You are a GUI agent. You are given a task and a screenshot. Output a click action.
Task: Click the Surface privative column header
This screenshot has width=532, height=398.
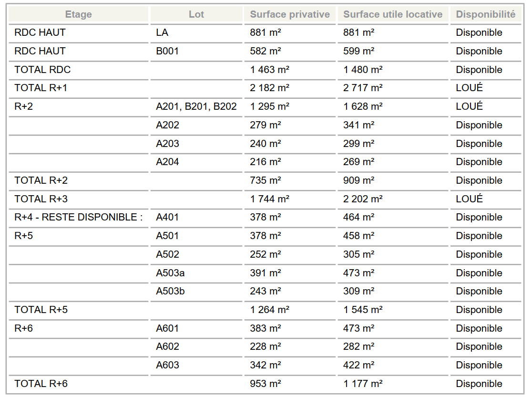click(x=290, y=14)
